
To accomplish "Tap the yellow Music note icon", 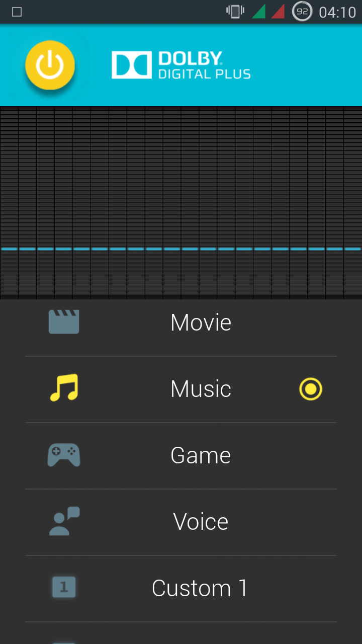I will (64, 387).
